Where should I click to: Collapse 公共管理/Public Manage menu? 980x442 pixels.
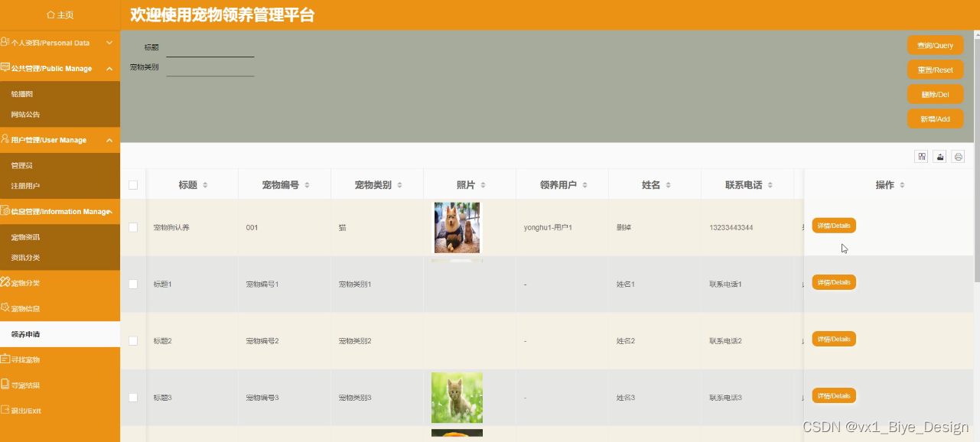60,68
